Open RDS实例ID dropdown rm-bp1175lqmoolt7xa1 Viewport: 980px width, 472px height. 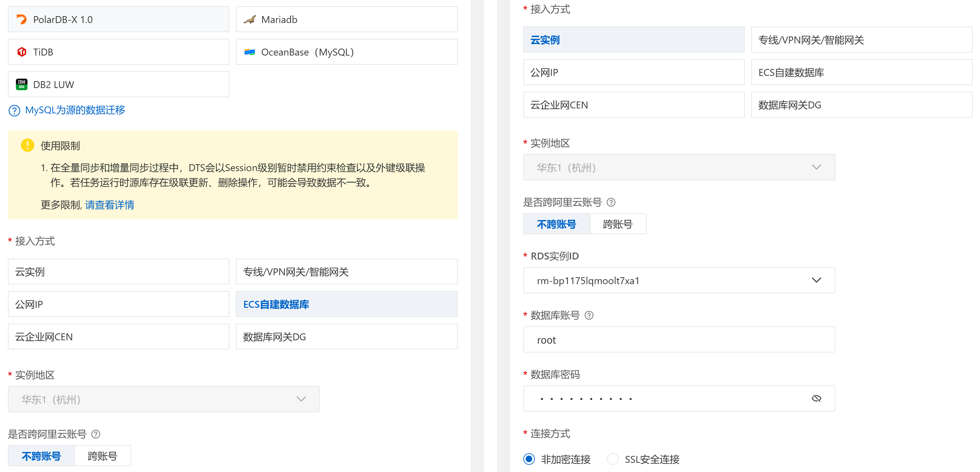679,280
